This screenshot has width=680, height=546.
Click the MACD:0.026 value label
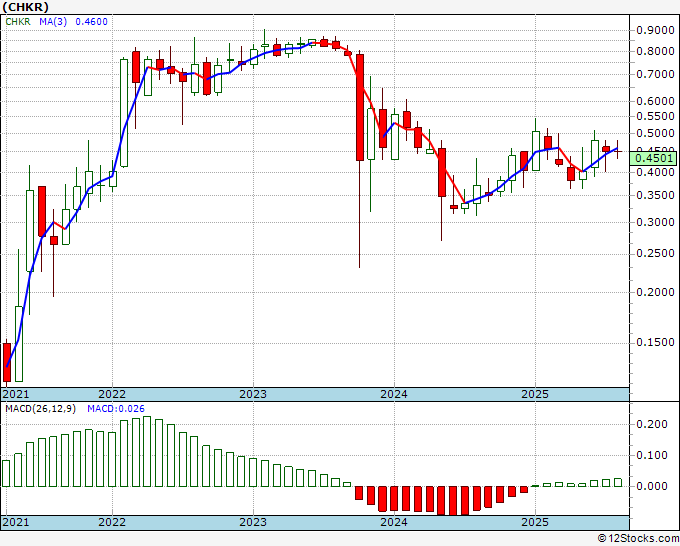pyautogui.click(x=116, y=409)
